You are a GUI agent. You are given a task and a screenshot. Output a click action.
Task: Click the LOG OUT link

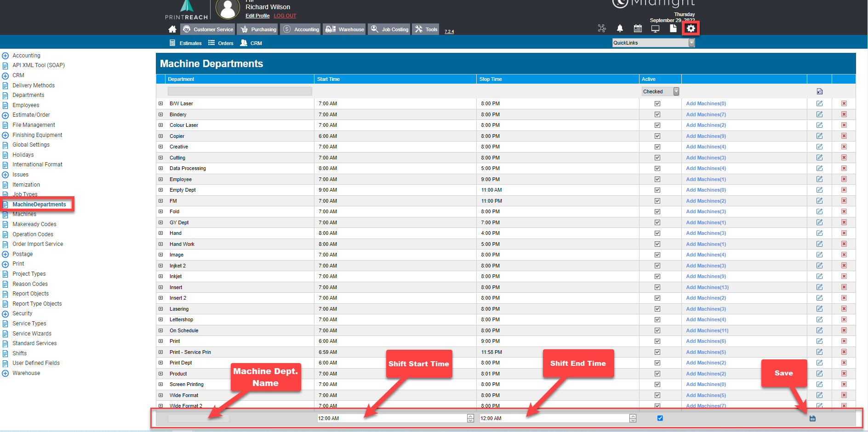pyautogui.click(x=285, y=16)
